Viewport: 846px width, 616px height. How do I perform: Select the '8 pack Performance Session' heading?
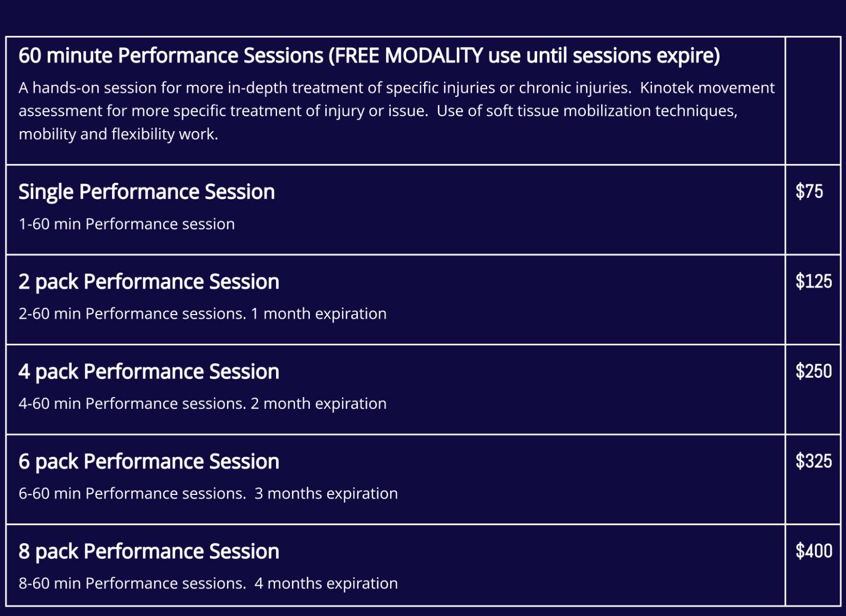(149, 551)
